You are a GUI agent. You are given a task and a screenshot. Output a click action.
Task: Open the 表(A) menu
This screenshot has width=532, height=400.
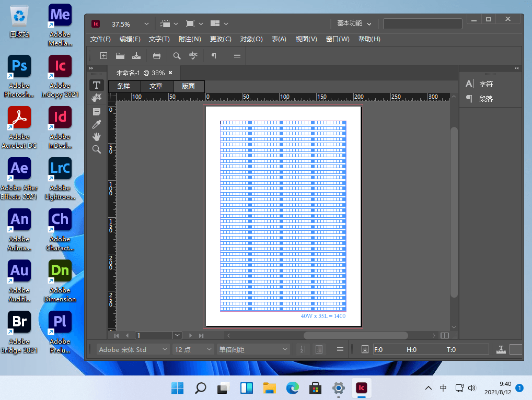(279, 39)
